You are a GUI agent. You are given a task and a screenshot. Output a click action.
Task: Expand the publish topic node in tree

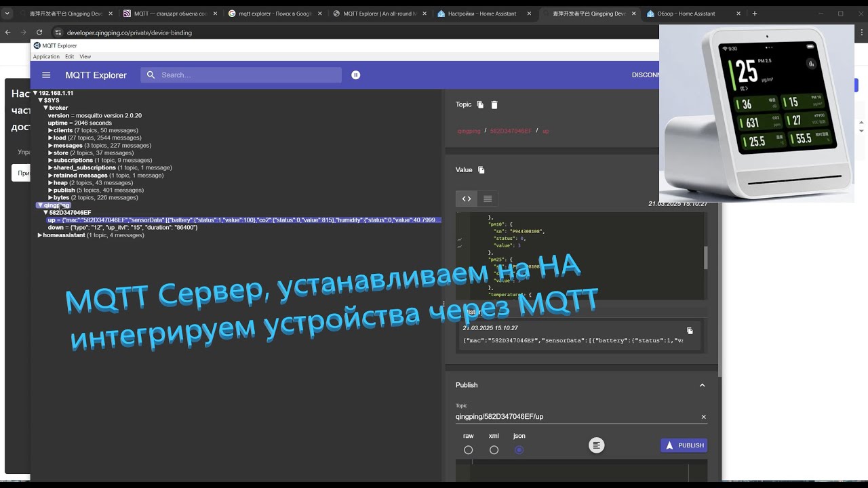click(50, 190)
